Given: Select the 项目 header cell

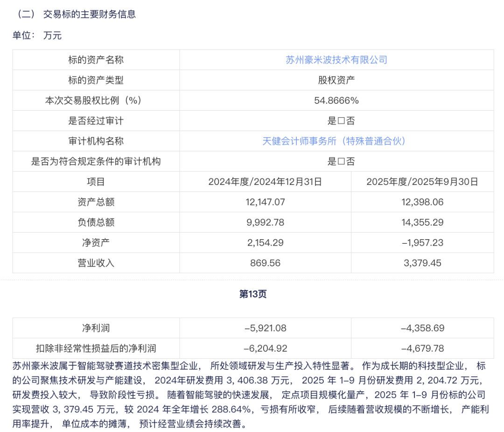Looking at the screenshot, I should pyautogui.click(x=96, y=182).
